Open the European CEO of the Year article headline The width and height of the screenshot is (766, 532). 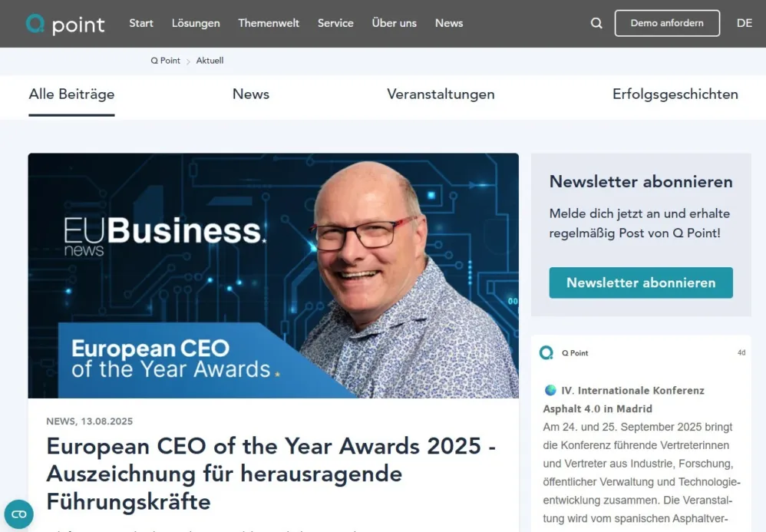271,474
